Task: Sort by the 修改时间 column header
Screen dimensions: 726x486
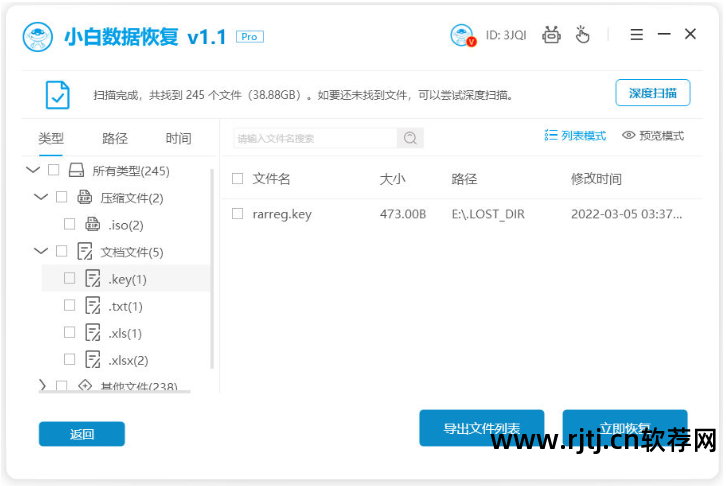Action: (x=596, y=179)
